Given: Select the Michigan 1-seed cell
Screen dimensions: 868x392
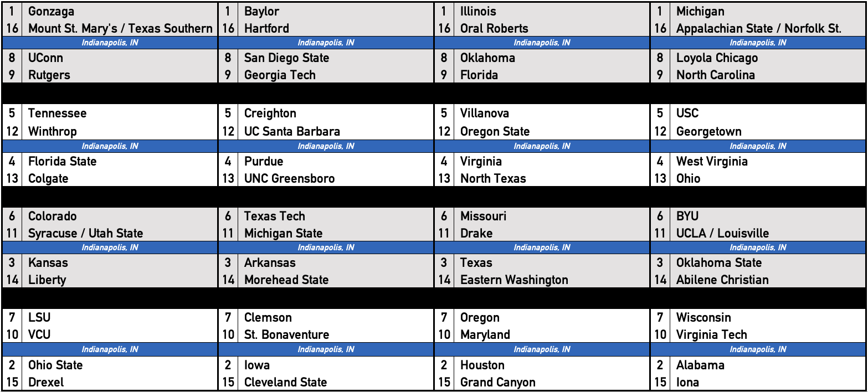Looking at the screenshot, I should tap(700, 12).
